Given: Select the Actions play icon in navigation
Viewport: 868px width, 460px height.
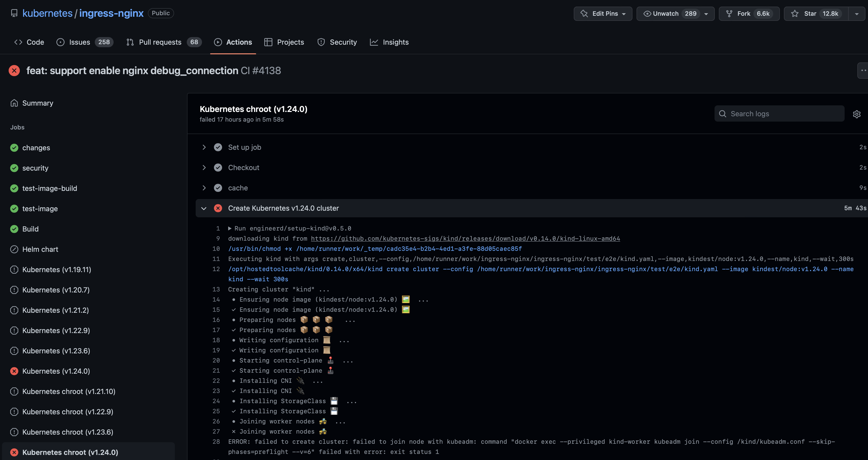Looking at the screenshot, I should pos(218,42).
